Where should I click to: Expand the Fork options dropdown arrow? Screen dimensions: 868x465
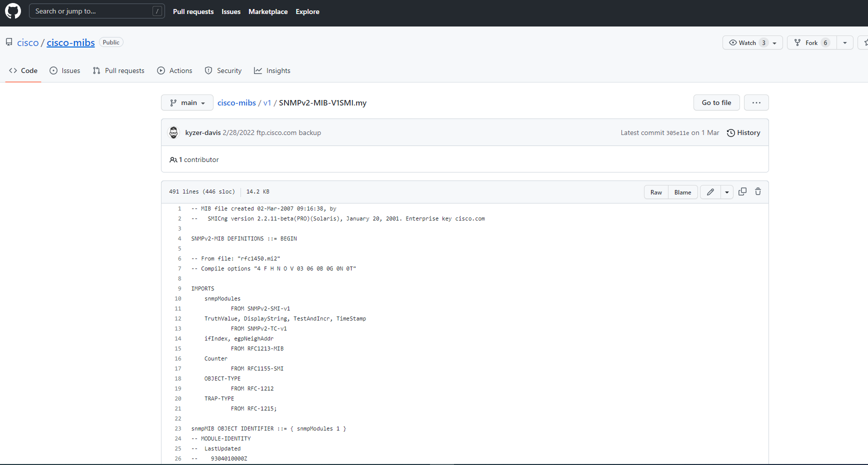845,42
